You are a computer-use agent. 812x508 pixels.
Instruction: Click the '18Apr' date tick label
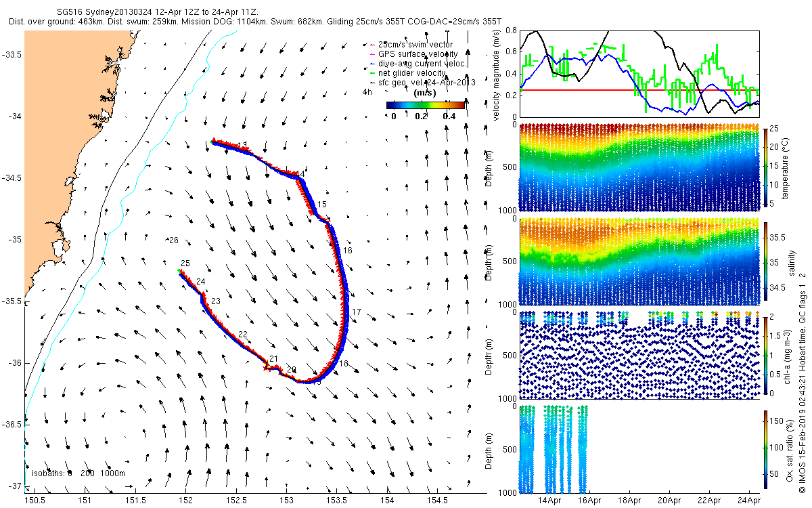pyautogui.click(x=630, y=500)
